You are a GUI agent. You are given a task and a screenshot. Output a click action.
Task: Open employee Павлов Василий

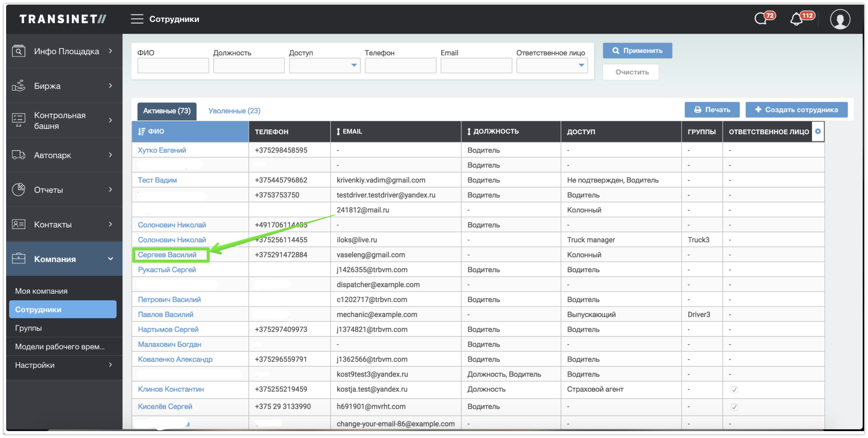(x=166, y=315)
